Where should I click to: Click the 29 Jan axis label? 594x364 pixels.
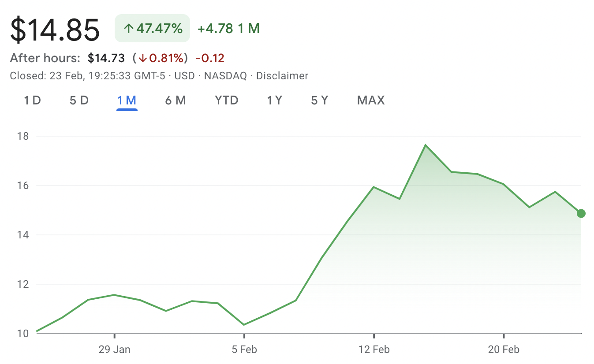tap(115, 350)
